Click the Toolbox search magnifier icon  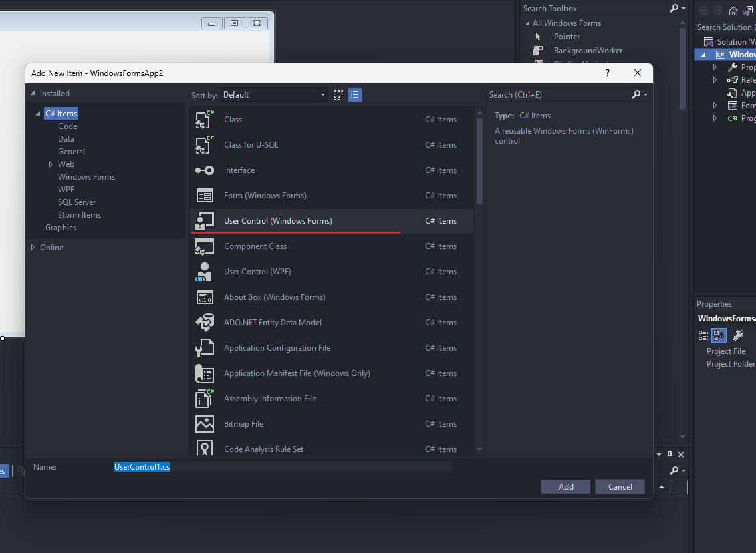[x=674, y=8]
